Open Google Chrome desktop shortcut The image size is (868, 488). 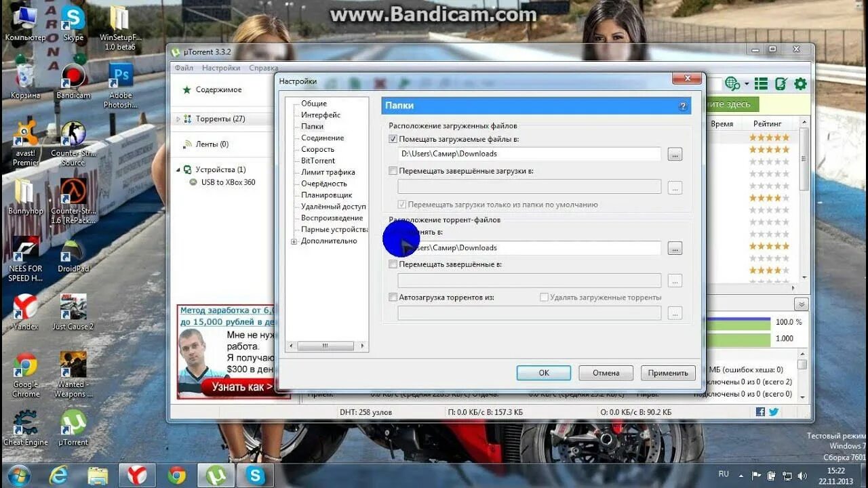26,375
